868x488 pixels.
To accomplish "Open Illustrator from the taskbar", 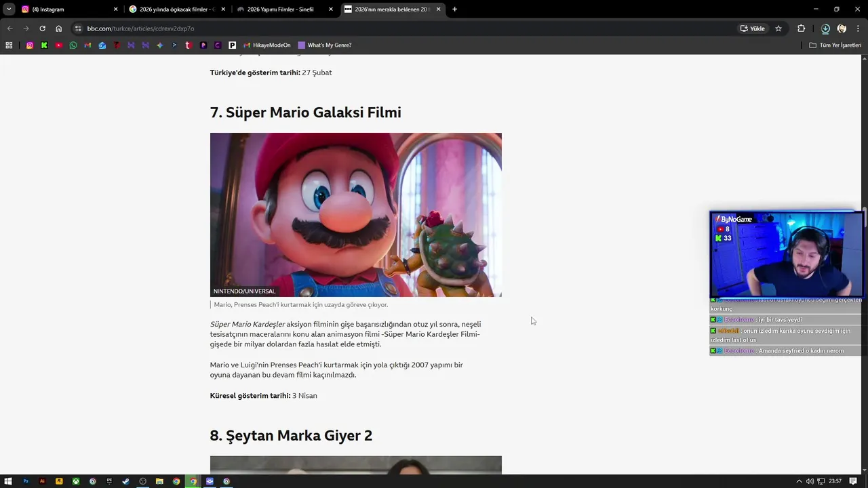I will (x=42, y=481).
